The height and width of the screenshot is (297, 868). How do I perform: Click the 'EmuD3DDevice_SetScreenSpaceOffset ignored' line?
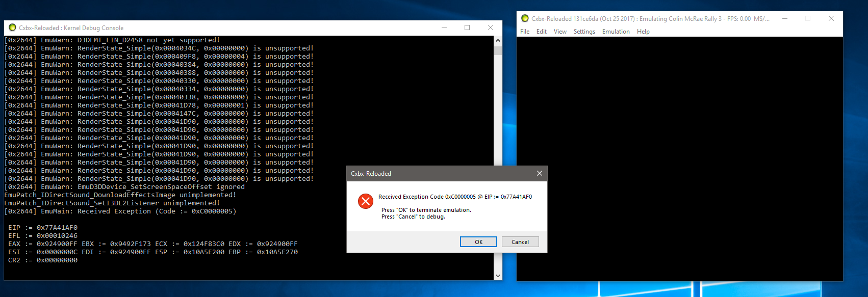point(124,186)
